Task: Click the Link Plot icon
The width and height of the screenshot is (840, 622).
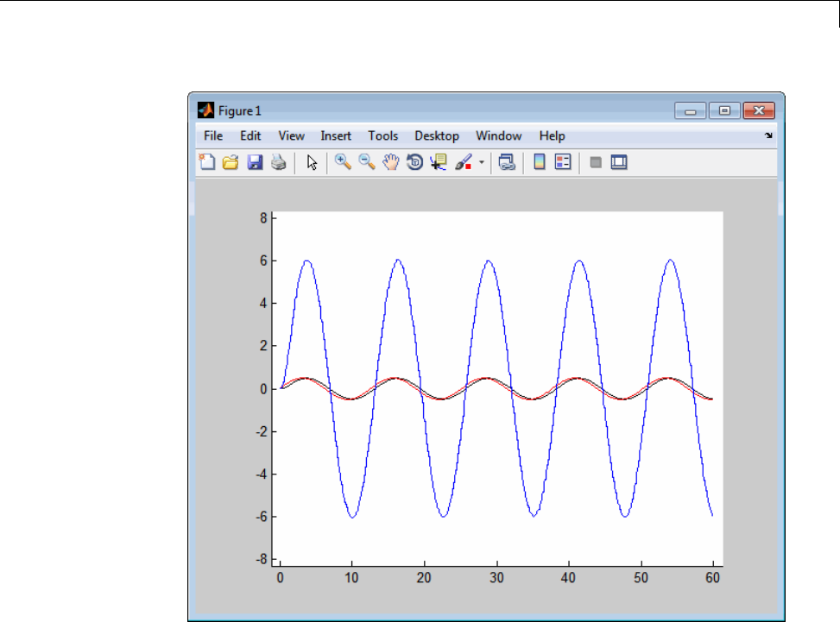Action: click(x=507, y=162)
